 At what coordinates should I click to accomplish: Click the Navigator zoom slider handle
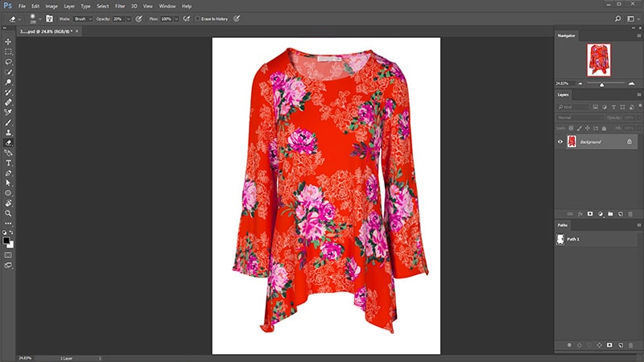point(601,84)
